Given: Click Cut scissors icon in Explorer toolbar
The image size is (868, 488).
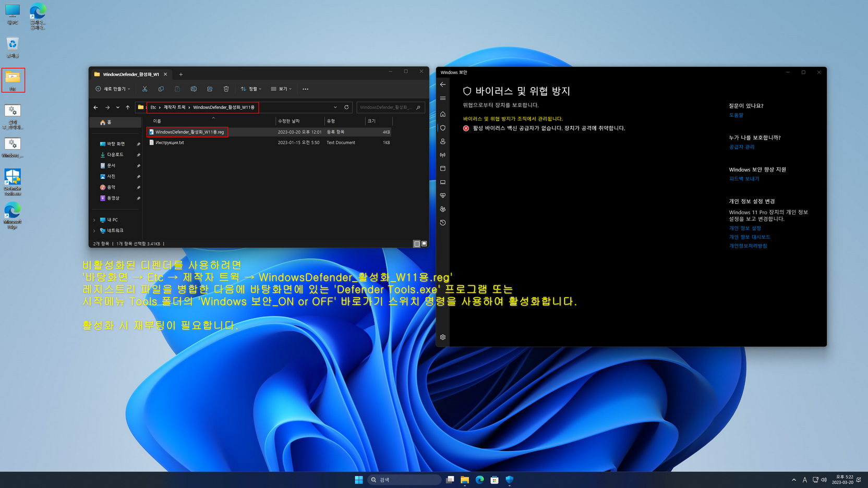Looking at the screenshot, I should coord(145,89).
